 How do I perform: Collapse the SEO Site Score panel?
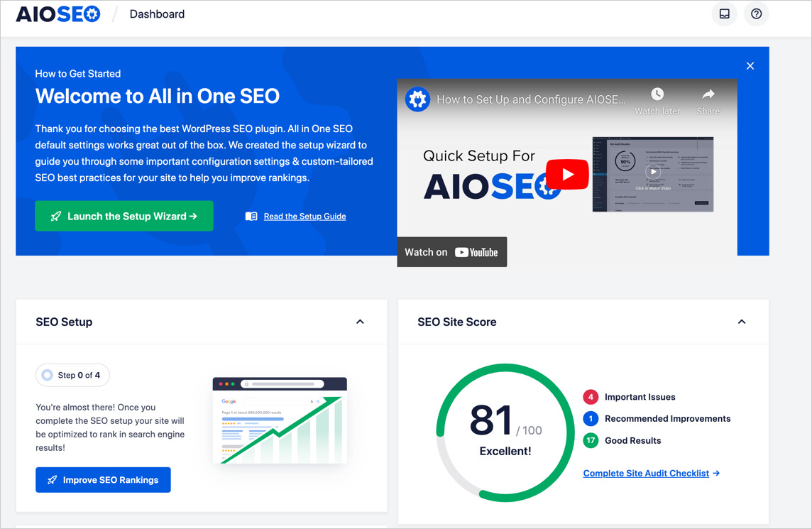tap(742, 321)
